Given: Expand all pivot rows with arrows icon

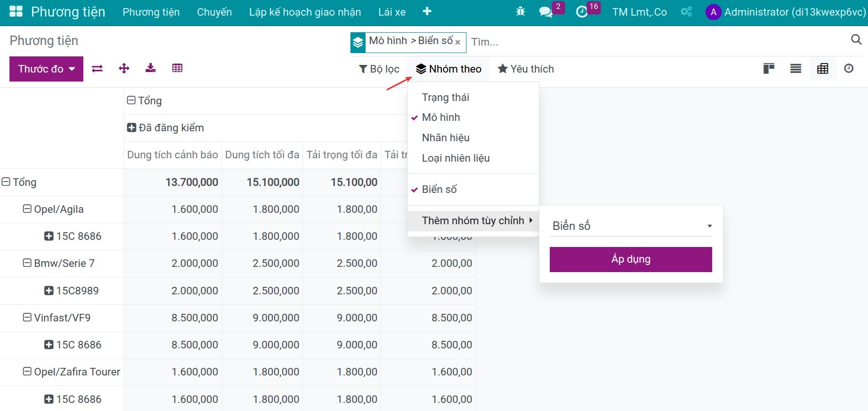Looking at the screenshot, I should [124, 69].
